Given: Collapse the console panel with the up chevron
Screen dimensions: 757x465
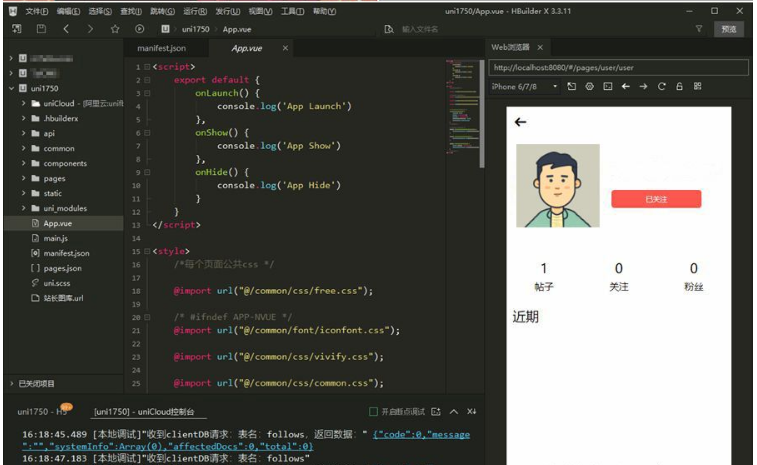Looking at the screenshot, I should coord(453,411).
